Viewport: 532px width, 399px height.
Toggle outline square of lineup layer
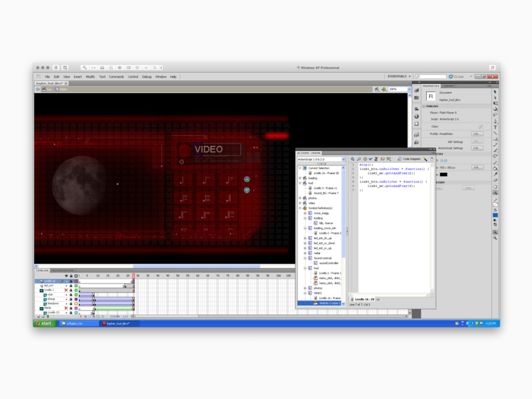(x=76, y=299)
